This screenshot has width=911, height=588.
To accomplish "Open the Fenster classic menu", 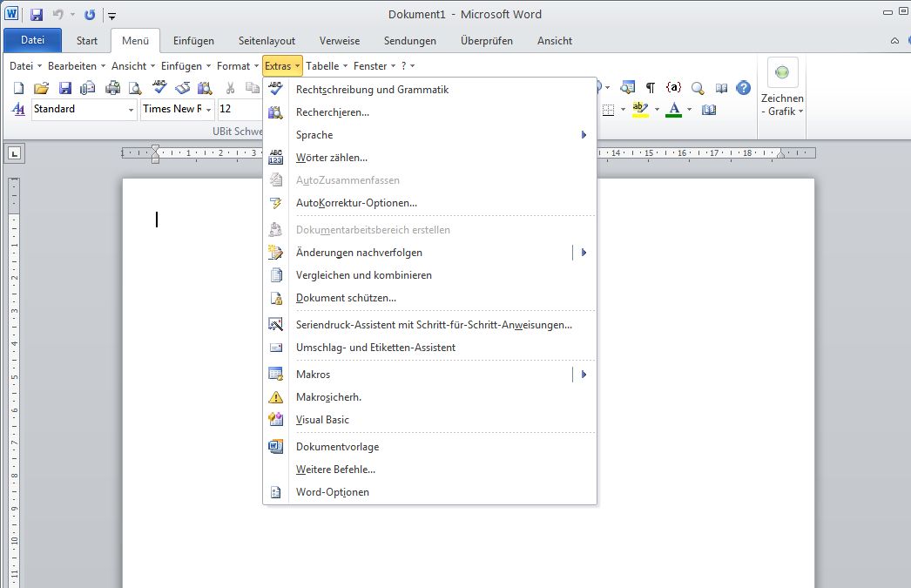I will pyautogui.click(x=375, y=66).
